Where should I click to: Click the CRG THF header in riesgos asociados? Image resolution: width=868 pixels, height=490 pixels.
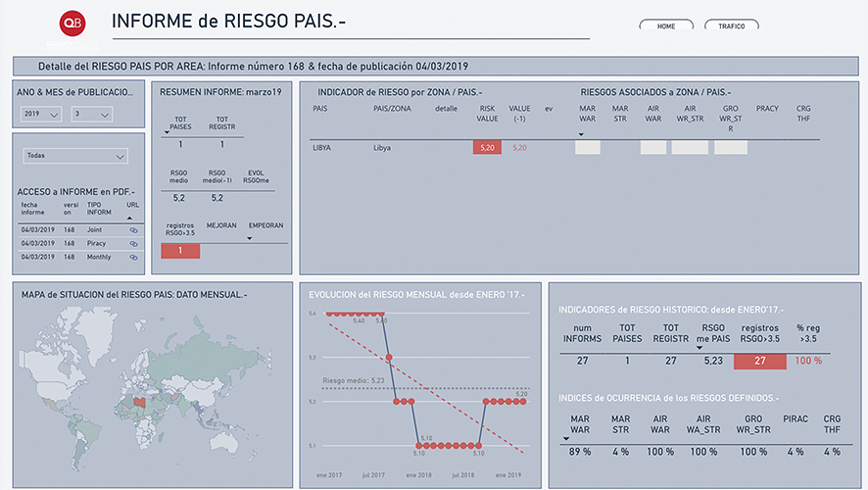point(803,114)
